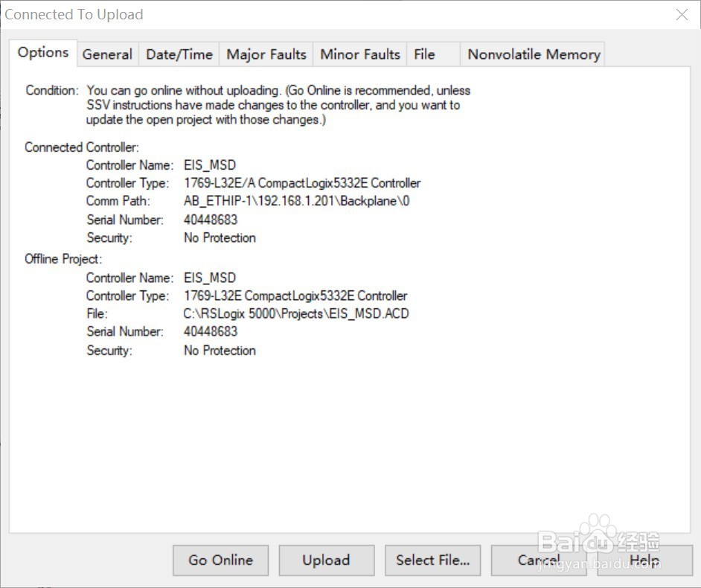Screen dimensions: 701x588
Task: Open Help for this dialog
Action: click(644, 560)
